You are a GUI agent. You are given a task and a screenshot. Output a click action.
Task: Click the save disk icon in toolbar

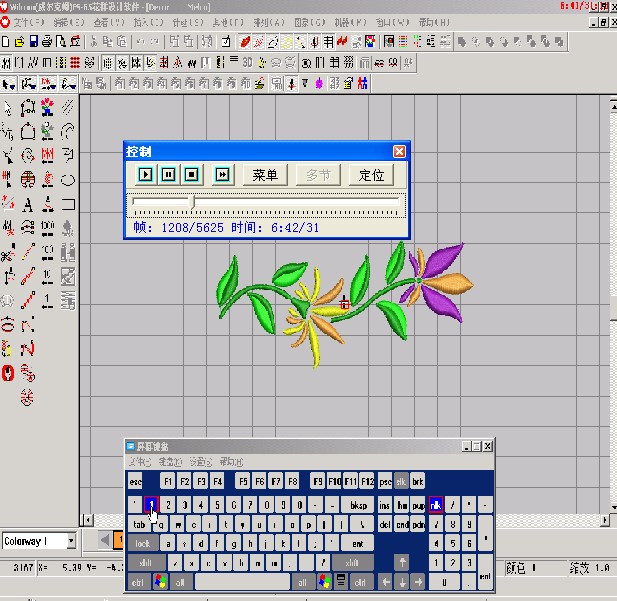[x=33, y=41]
